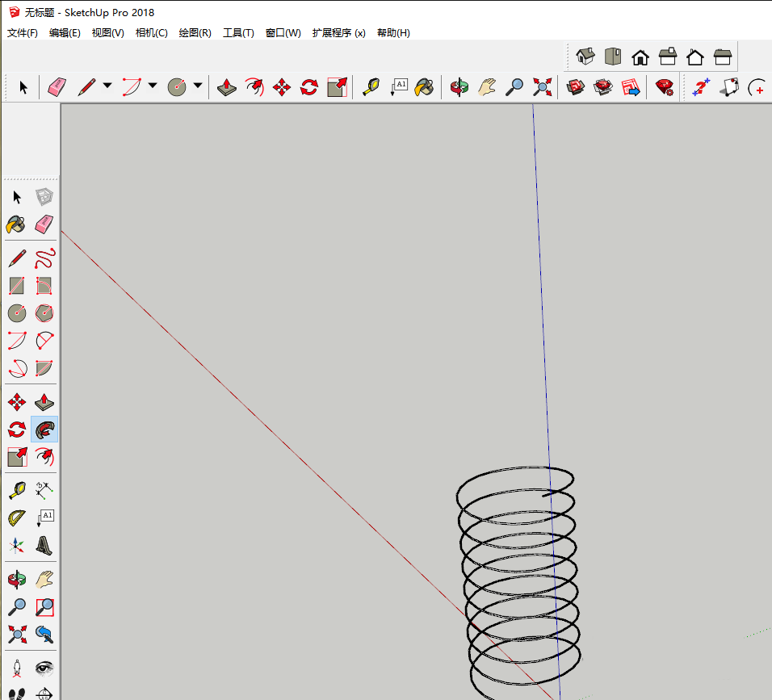Image resolution: width=772 pixels, height=700 pixels.
Task: Open the Extension Manager ruby icon
Action: 664,87
